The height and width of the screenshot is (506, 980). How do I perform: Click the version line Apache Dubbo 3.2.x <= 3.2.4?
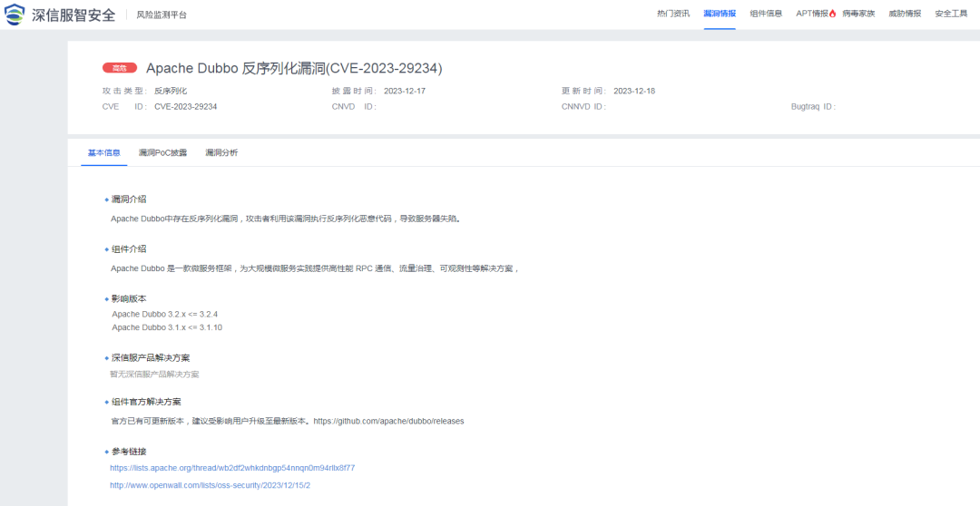(x=165, y=315)
